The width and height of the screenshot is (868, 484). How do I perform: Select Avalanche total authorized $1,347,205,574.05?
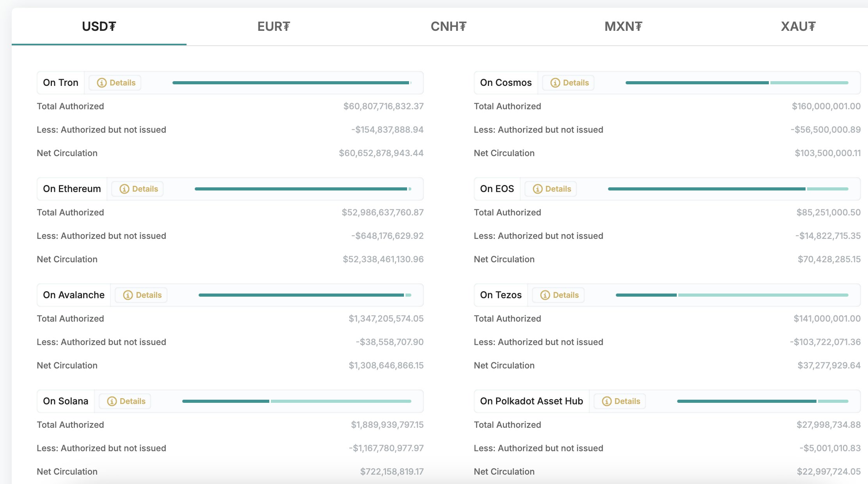click(386, 319)
